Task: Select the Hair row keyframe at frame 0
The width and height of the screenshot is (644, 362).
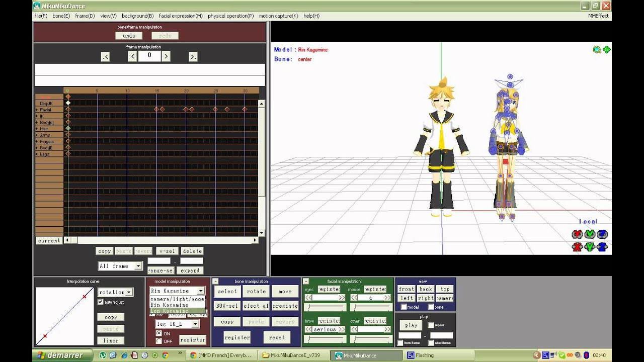Action: 68,129
